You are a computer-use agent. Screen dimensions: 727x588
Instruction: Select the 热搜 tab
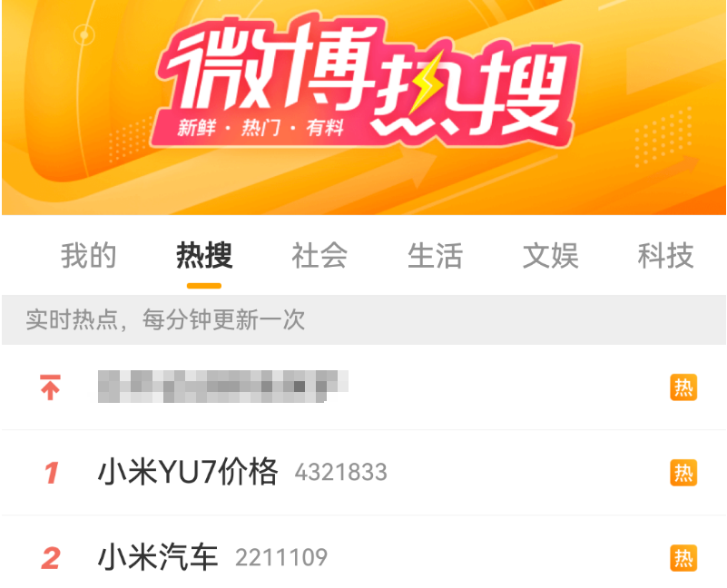tap(204, 255)
